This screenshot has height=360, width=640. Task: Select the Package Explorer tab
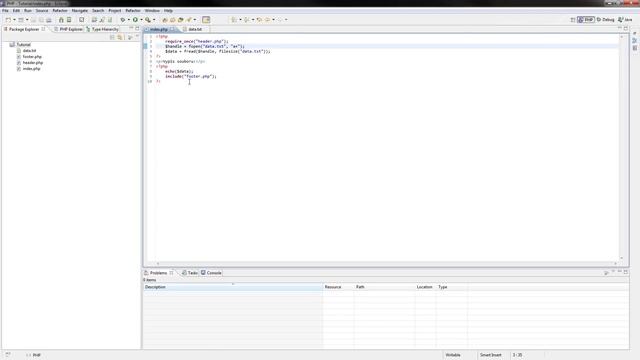click(x=24, y=29)
